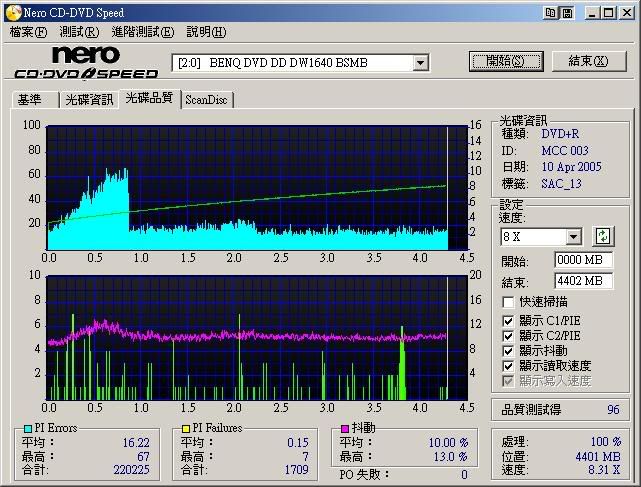Click the 開始 0000 MB input field
Image resolution: width=641 pixels, height=487 pixels.
click(x=583, y=260)
